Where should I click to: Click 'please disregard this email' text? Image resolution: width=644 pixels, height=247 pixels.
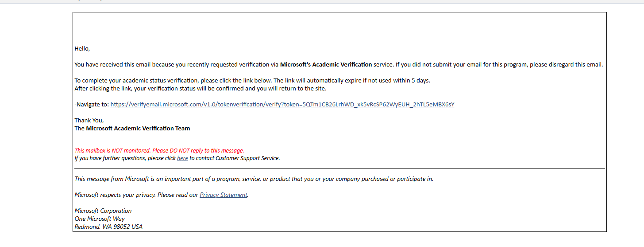click(566, 65)
